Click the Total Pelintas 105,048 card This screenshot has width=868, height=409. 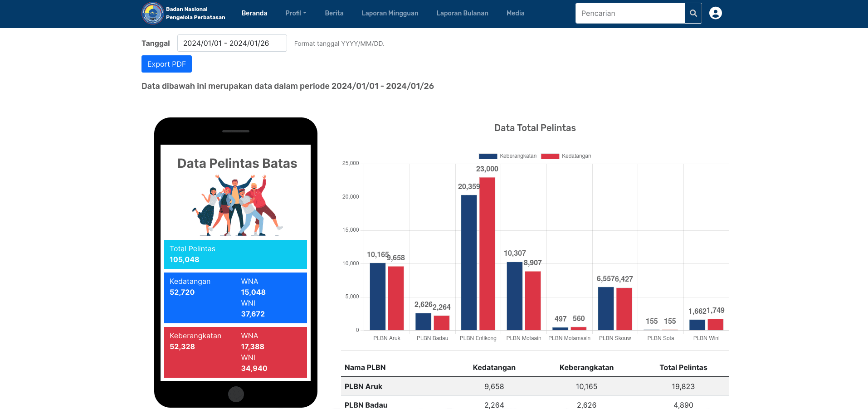click(235, 254)
